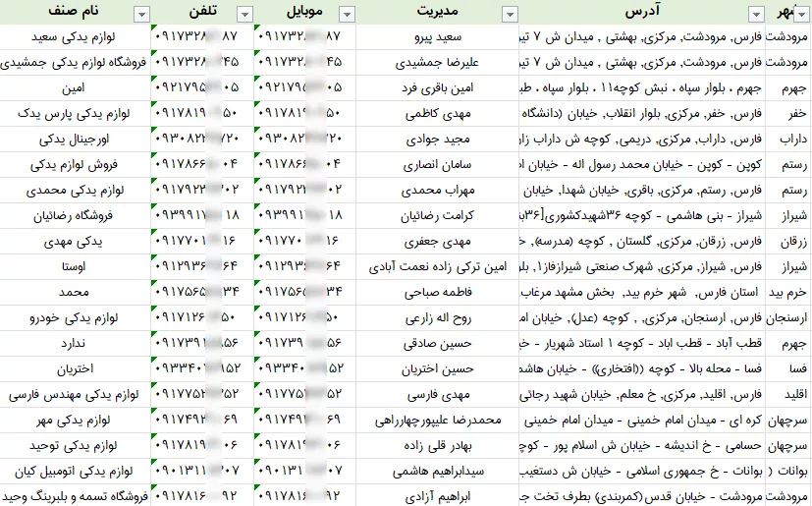Select the مدیریت header cell
The image size is (812, 506).
pyautogui.click(x=438, y=12)
